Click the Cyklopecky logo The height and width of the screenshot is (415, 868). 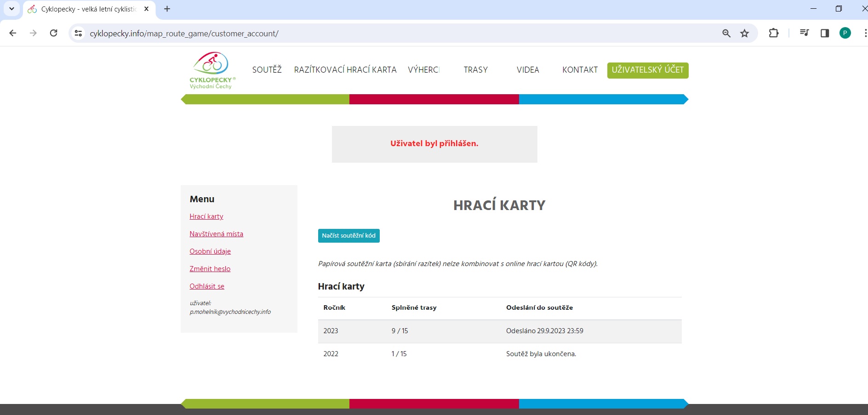(x=211, y=70)
